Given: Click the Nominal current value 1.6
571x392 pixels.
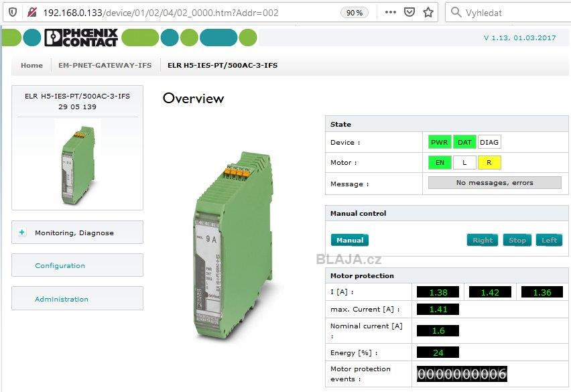Looking at the screenshot, I should tap(438, 330).
